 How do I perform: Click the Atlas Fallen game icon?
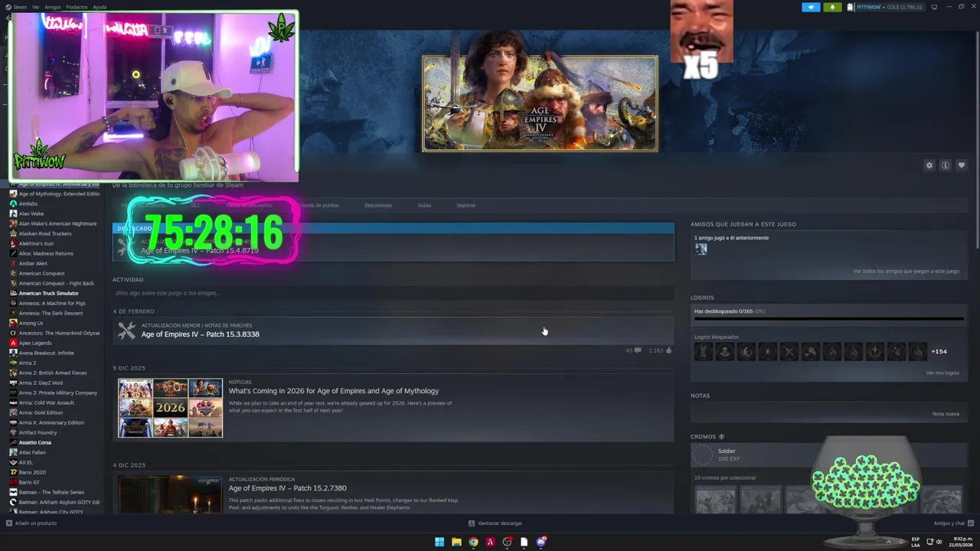coord(13,452)
